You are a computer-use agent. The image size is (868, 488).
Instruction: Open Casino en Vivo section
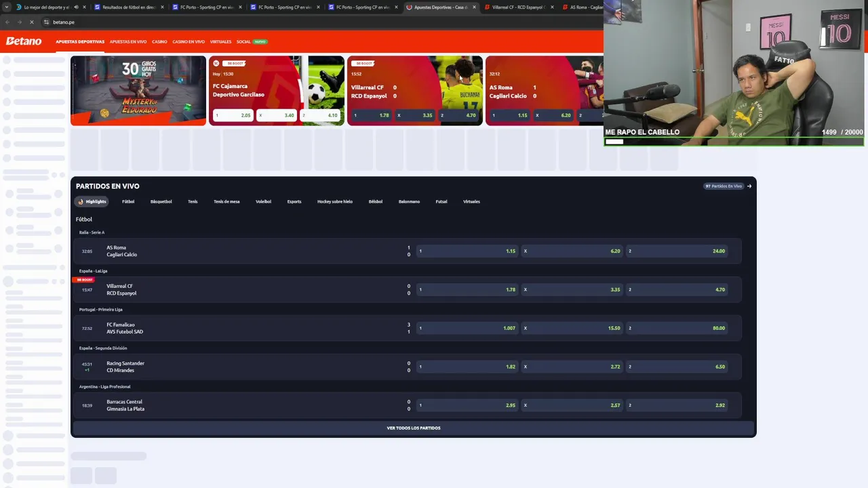pyautogui.click(x=189, y=41)
